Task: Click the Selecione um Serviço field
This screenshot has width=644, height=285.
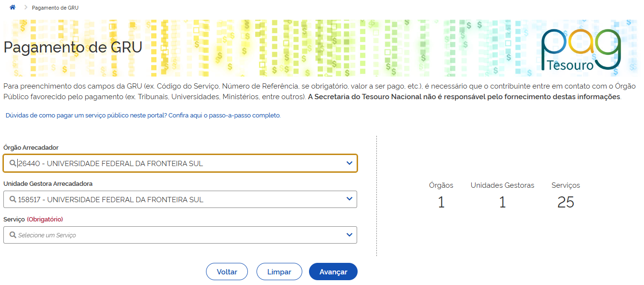Action: (x=178, y=235)
